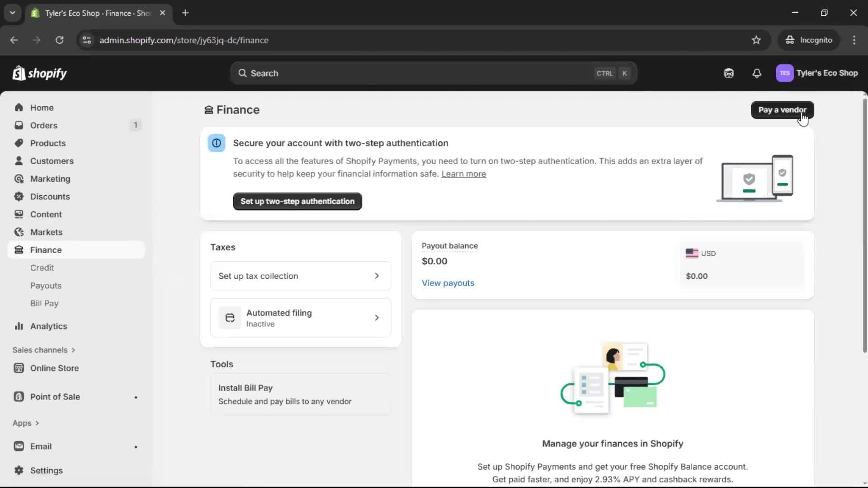
Task: Open the Products tag icon
Action: 19,143
